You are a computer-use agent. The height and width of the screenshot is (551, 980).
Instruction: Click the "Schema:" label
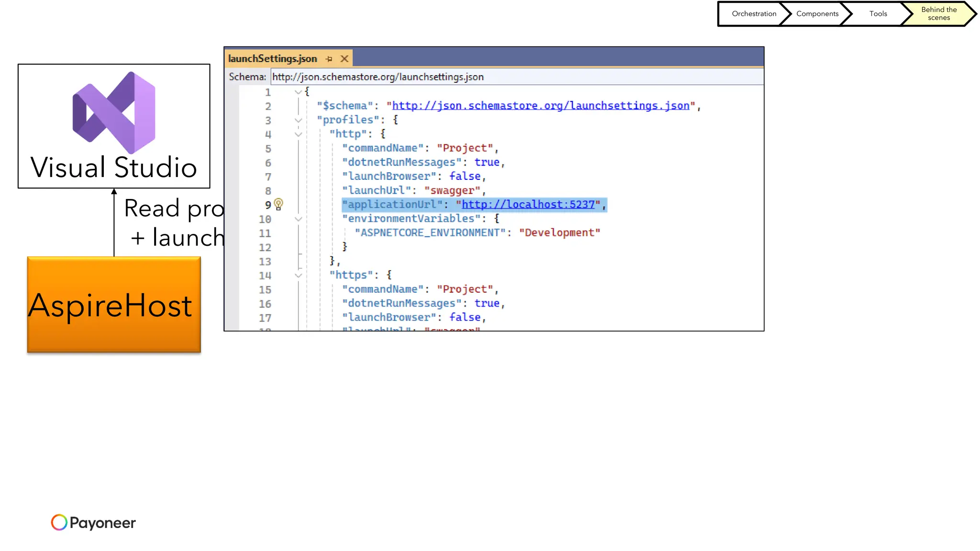247,77
